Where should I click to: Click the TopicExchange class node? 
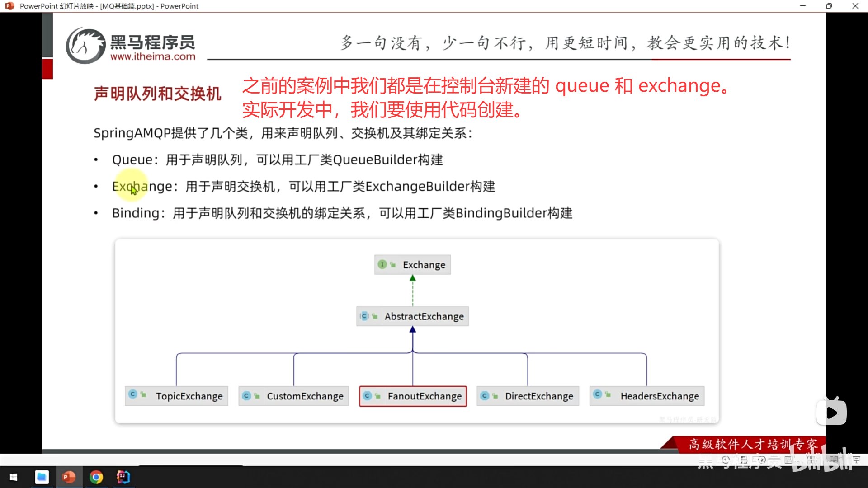[176, 396]
